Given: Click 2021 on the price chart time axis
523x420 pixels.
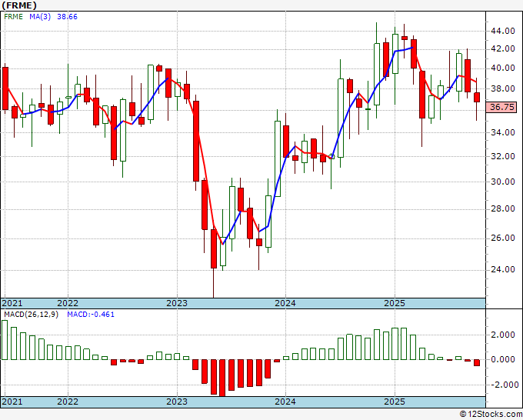Looking at the screenshot, I should point(12,303).
